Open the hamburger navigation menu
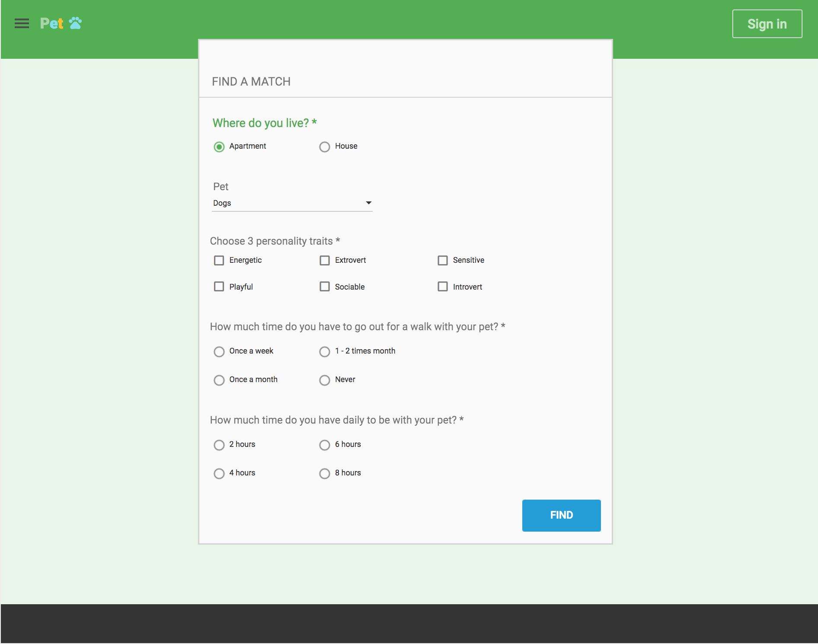The width and height of the screenshot is (818, 644). coord(22,23)
